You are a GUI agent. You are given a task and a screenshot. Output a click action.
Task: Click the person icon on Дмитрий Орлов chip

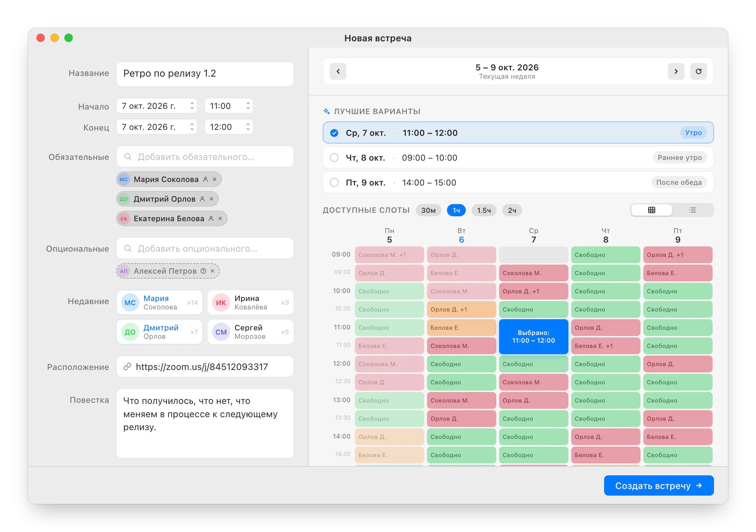202,199
